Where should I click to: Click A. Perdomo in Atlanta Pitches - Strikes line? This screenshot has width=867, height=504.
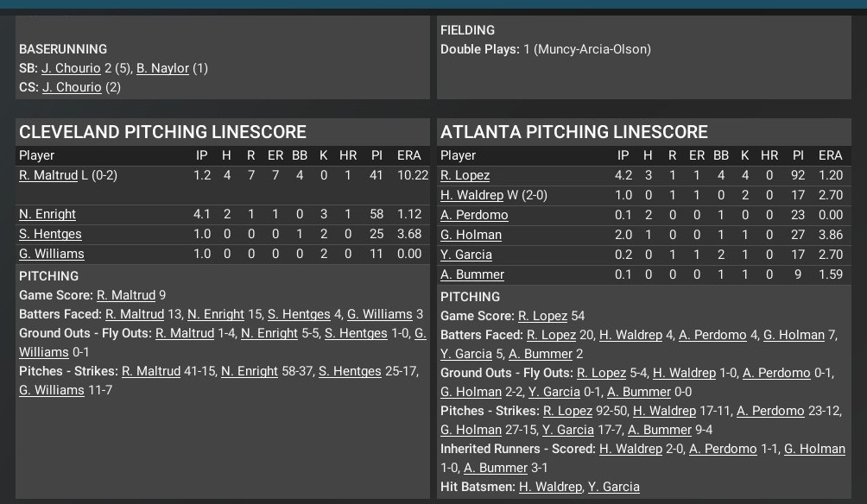coord(770,411)
